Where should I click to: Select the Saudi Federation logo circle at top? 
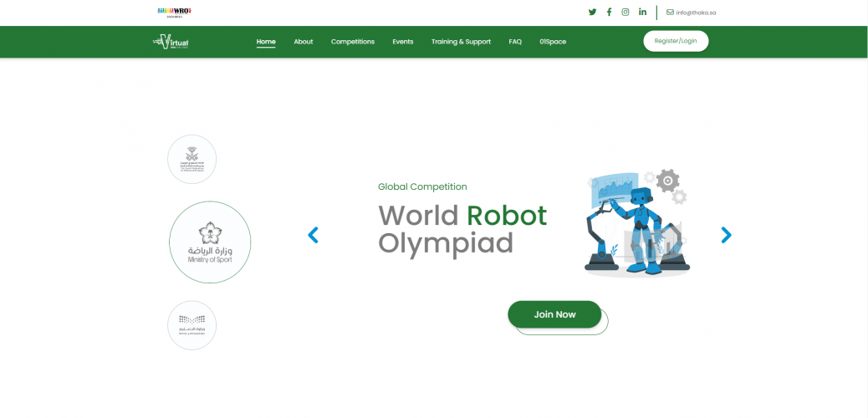[x=192, y=160]
